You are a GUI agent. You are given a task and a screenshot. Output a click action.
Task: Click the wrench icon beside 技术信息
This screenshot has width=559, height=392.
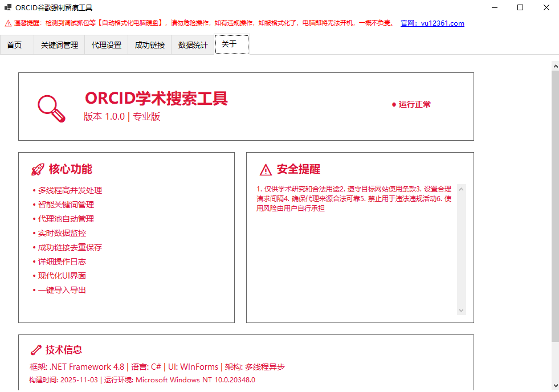[35, 350]
